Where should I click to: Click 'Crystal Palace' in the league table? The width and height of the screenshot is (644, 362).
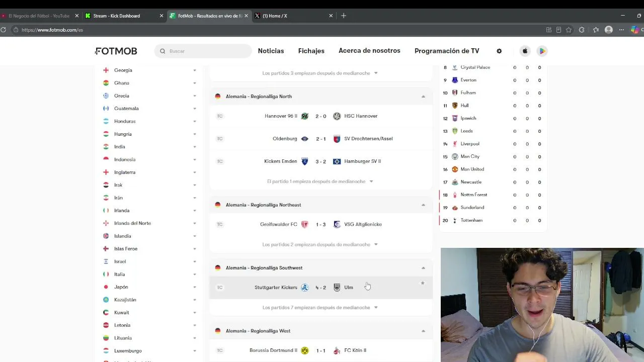click(475, 67)
